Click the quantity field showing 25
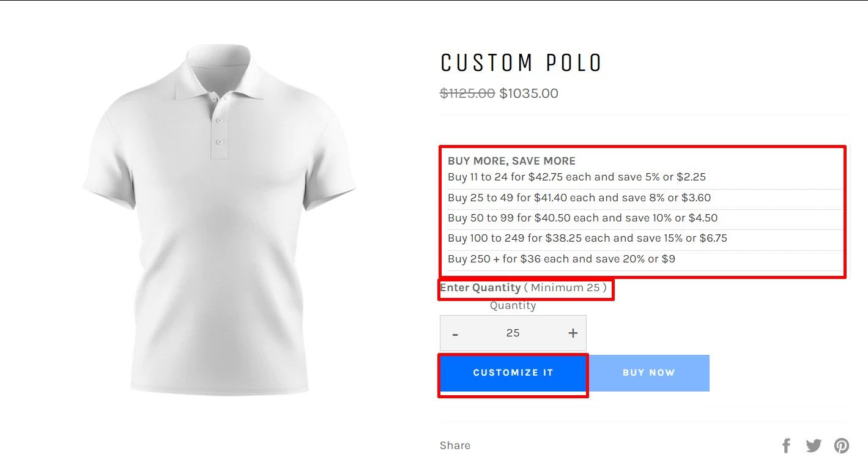The width and height of the screenshot is (868, 468). click(513, 333)
